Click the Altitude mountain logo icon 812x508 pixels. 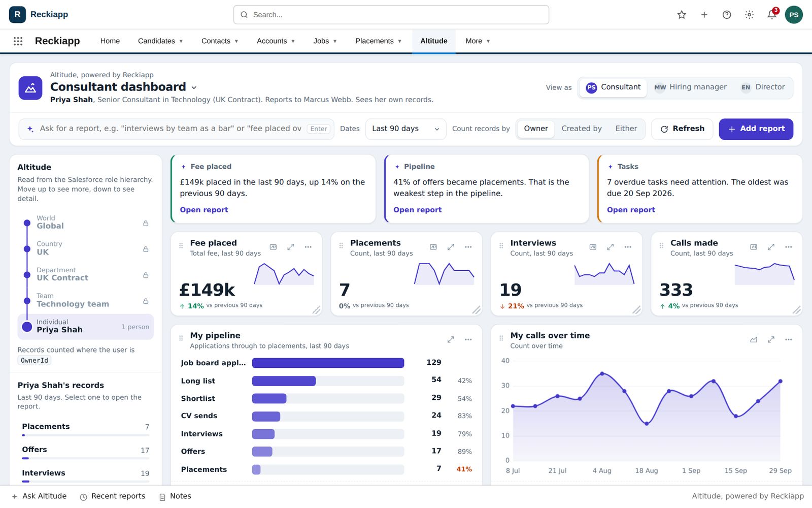30,88
